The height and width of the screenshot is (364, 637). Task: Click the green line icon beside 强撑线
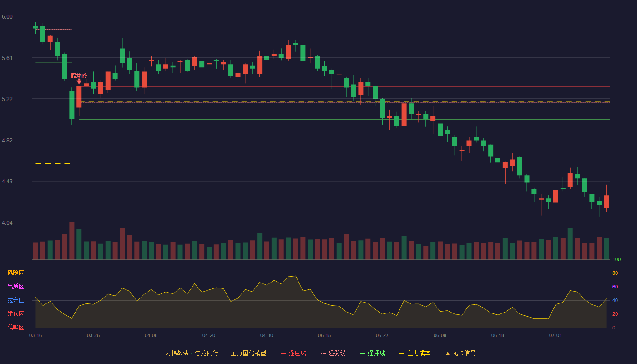(363, 353)
